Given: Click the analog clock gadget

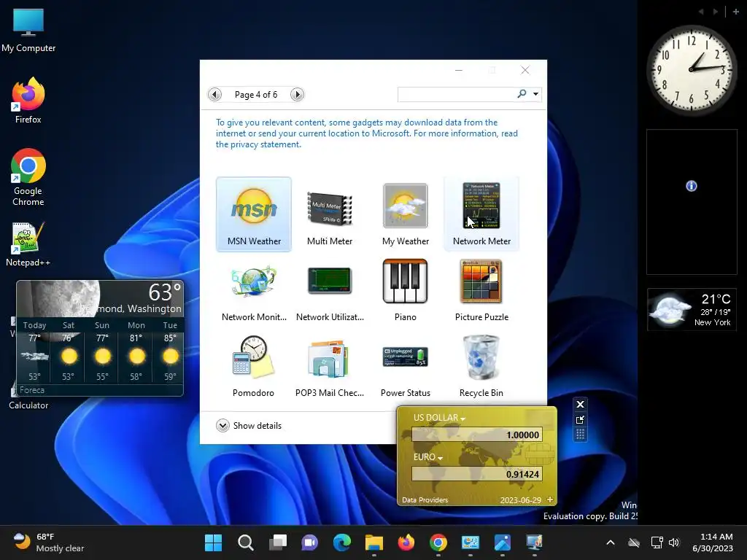Looking at the screenshot, I should [x=692, y=69].
